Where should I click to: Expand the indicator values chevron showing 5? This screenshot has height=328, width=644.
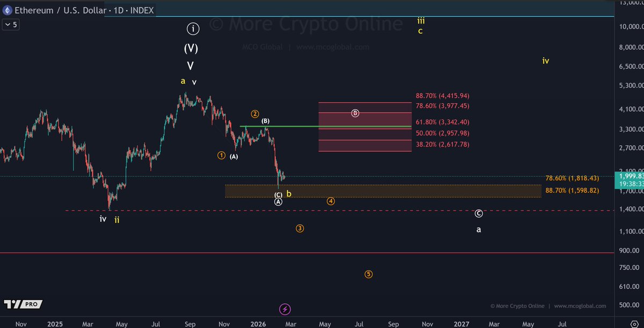pos(10,25)
